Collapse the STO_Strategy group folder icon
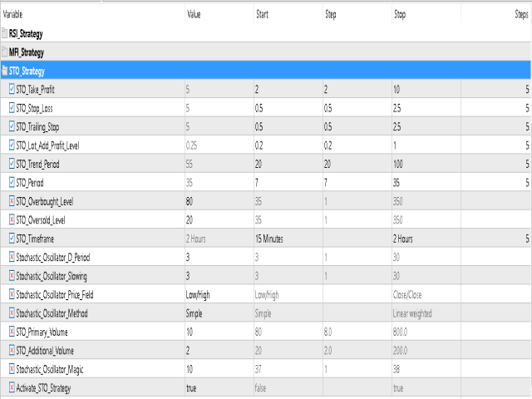This screenshot has width=532, height=399. (4, 71)
